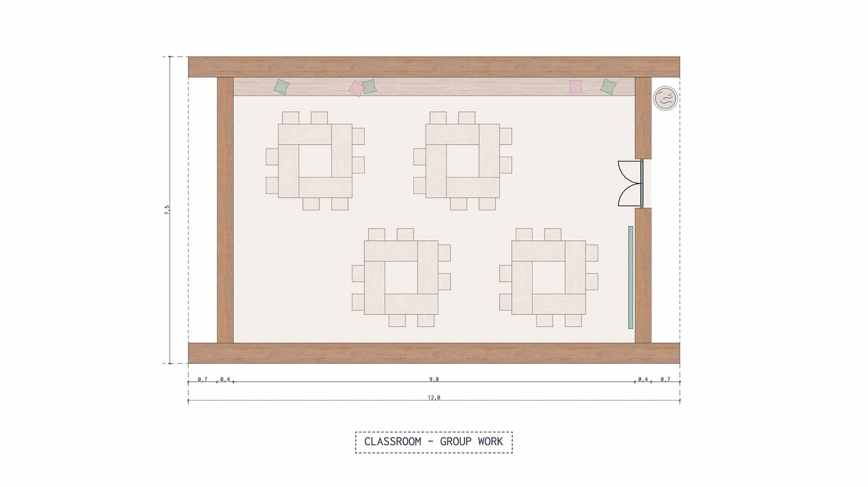This screenshot has width=868, height=487.
Task: Select the 7,5 height dimension on left
Action: tap(167, 210)
